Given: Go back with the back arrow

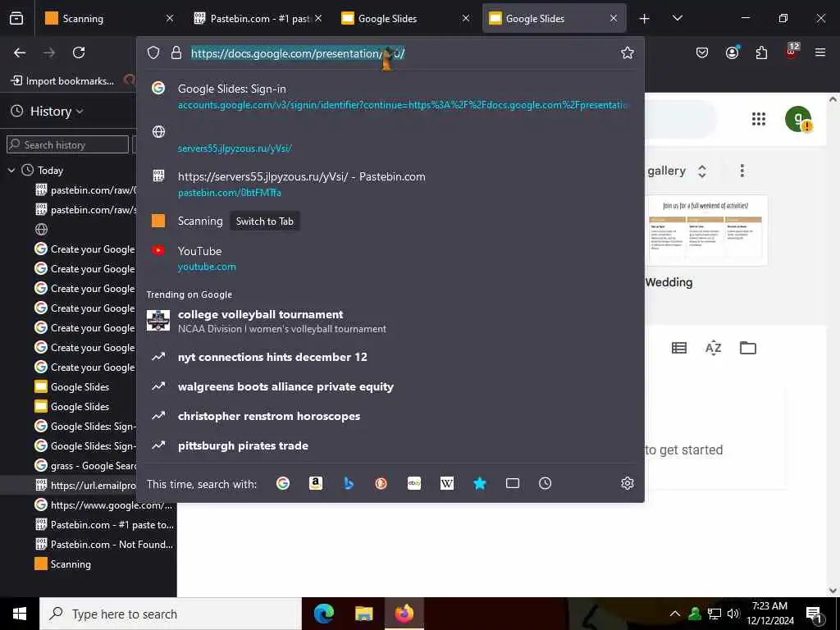Looking at the screenshot, I should click(20, 52).
